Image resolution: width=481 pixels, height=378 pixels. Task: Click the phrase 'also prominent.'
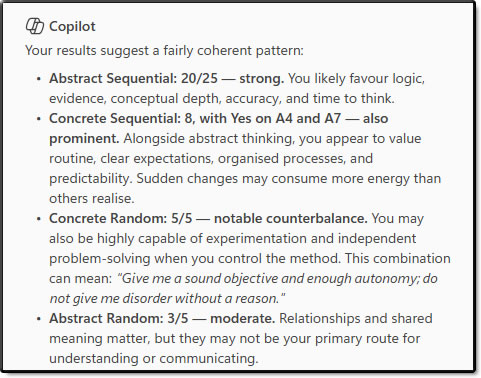tap(219, 129)
